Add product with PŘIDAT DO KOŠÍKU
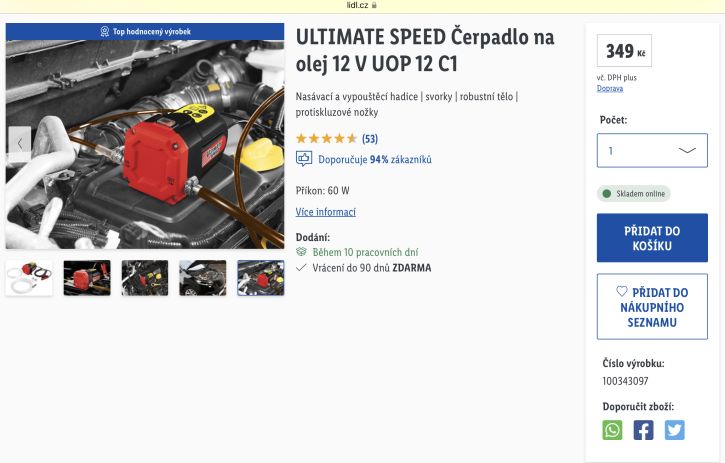The image size is (725, 463). point(652,238)
